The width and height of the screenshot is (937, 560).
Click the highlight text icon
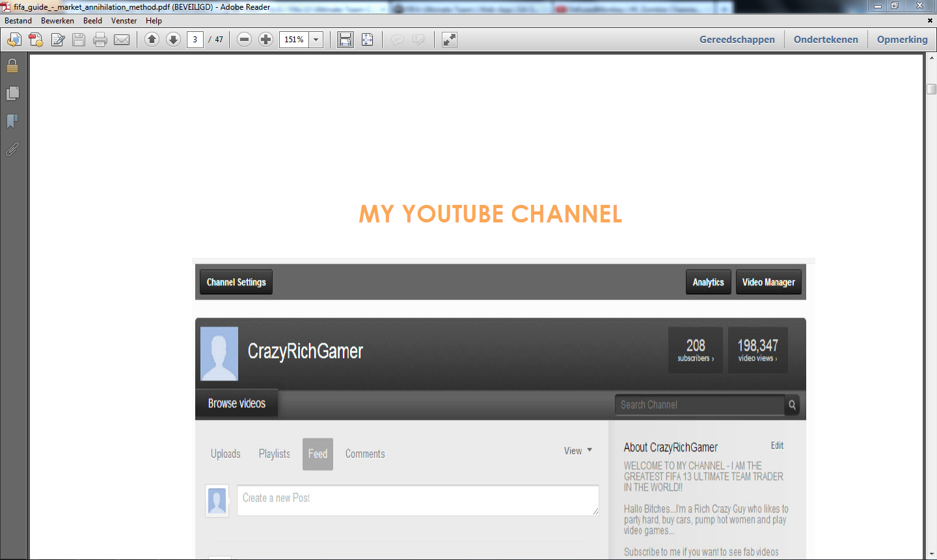[419, 40]
